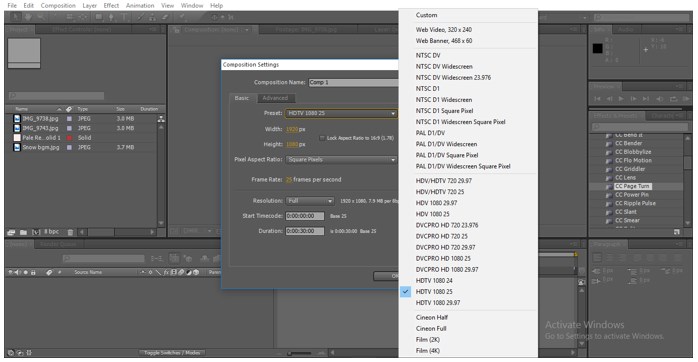698x362 pixels.
Task: Click the 3D layer cube column icon
Action: point(196,272)
